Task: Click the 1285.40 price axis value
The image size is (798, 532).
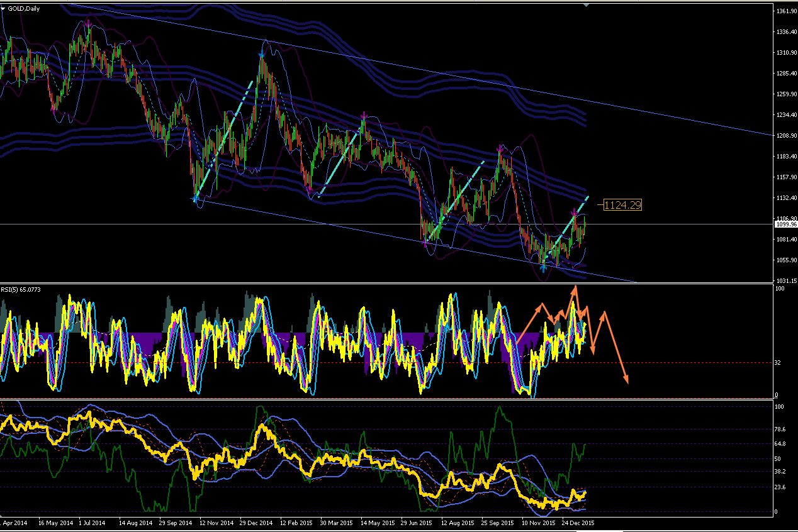Action: coord(787,74)
